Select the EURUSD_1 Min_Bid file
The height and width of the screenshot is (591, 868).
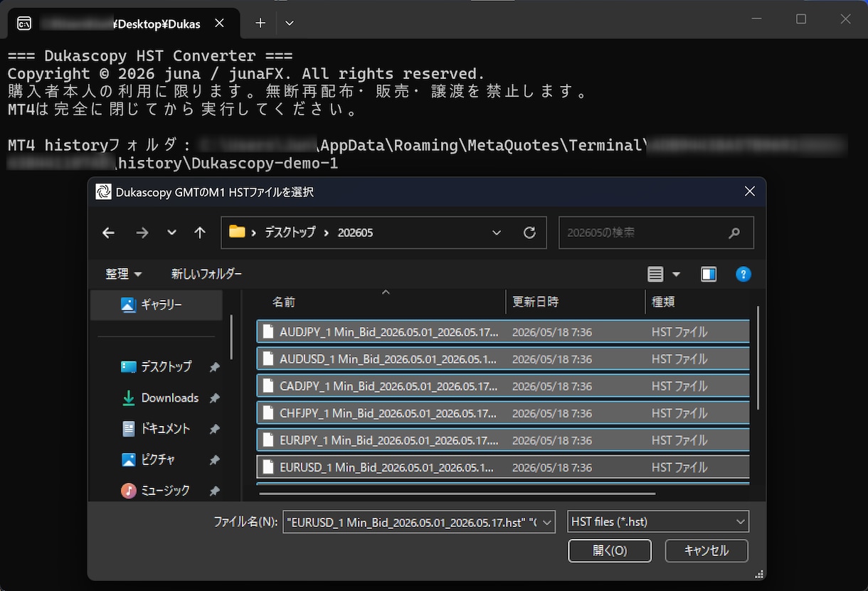pyautogui.click(x=502, y=467)
